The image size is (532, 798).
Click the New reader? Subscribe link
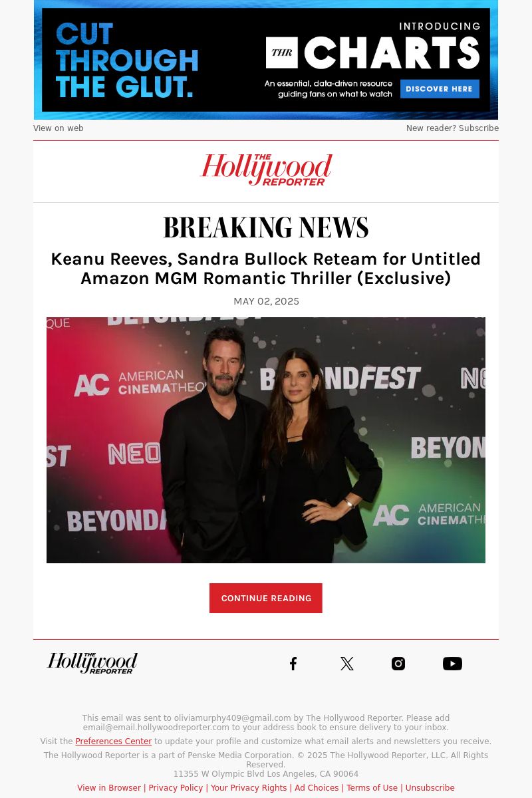click(452, 128)
